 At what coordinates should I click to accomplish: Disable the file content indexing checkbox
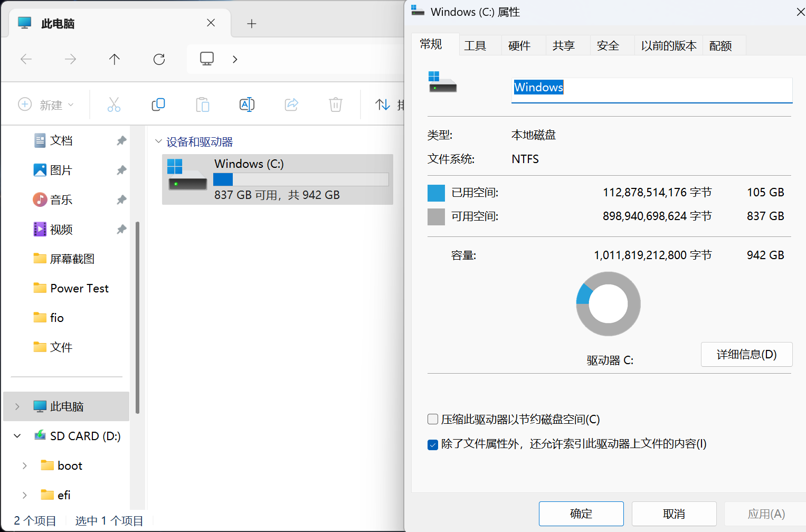click(x=432, y=444)
